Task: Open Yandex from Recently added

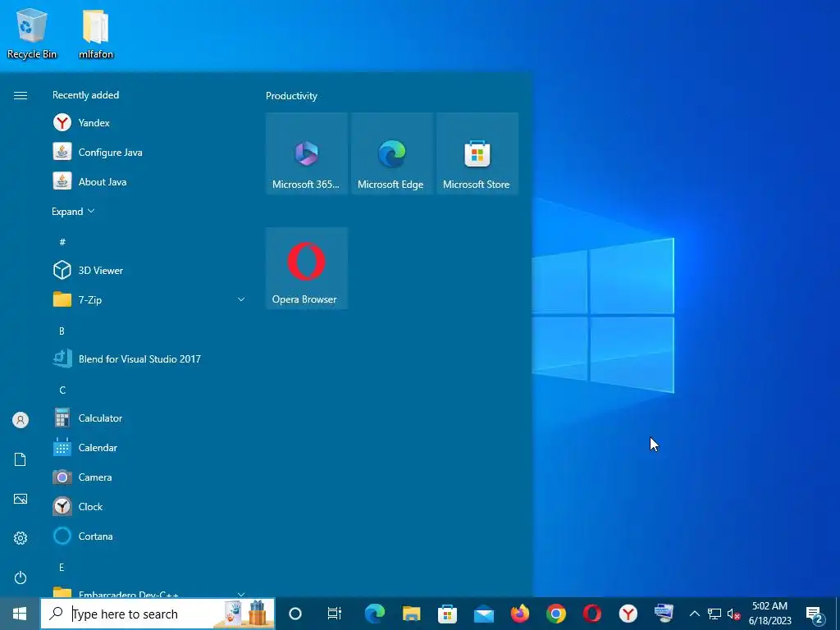Action: [x=148, y=123]
